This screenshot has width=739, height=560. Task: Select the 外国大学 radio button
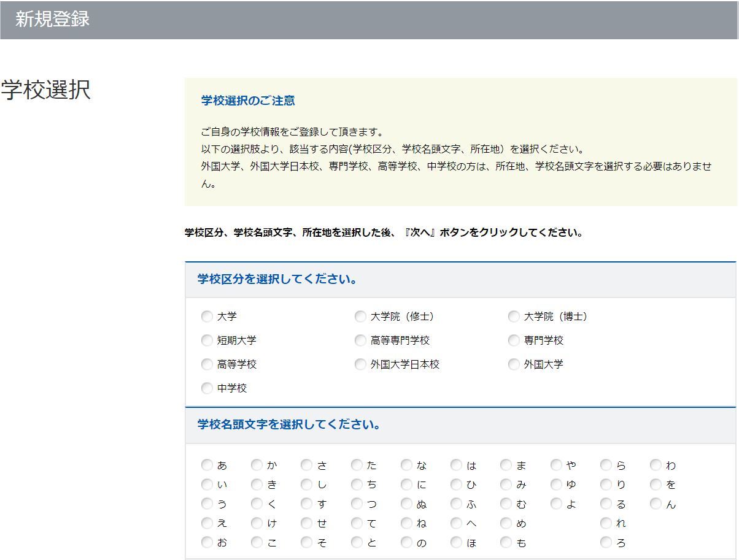click(x=514, y=364)
